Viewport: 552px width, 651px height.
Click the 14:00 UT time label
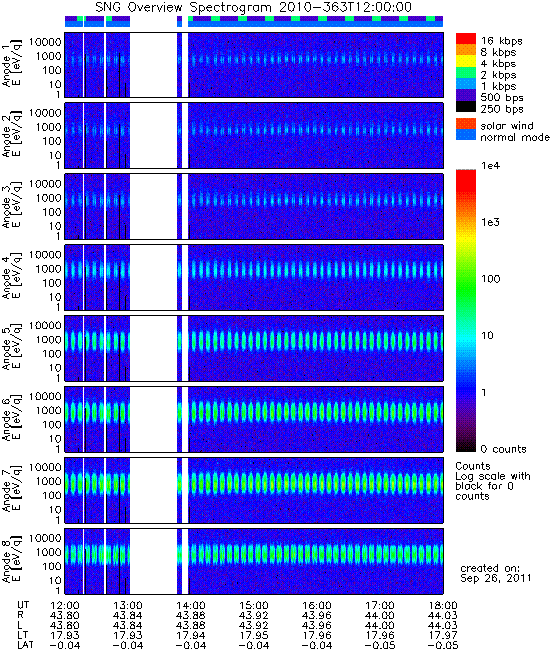pos(191,605)
